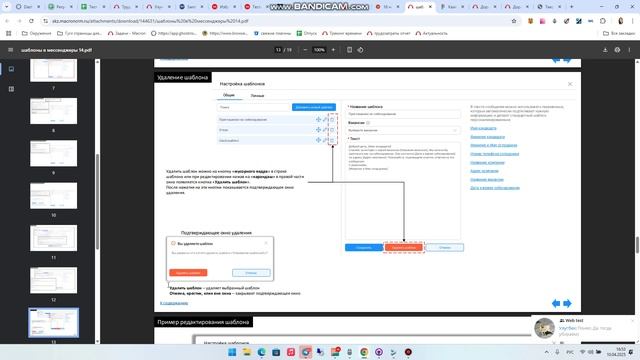This screenshot has height=360, width=640.
Task: Open a new browser tab with plus
Action: pyautogui.click(x=571, y=7)
